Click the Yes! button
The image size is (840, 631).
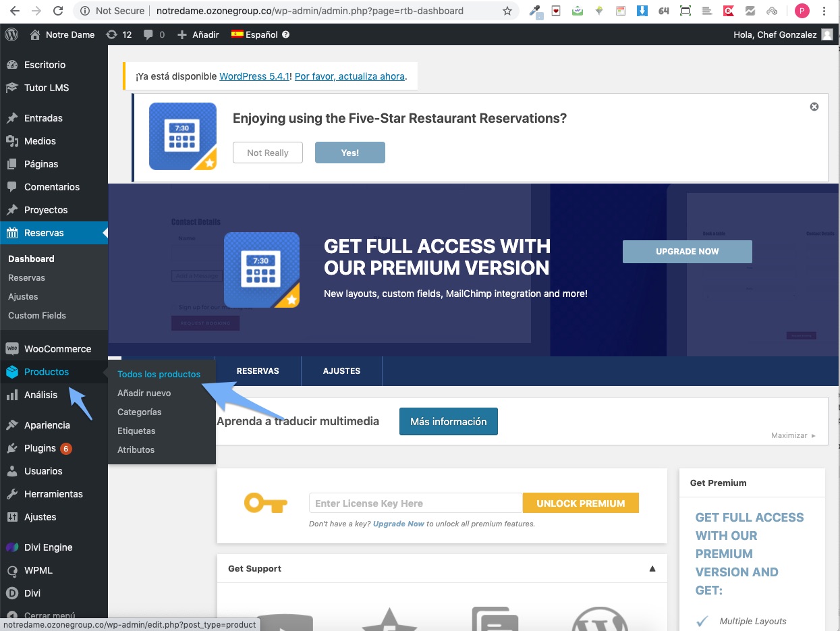tap(350, 153)
